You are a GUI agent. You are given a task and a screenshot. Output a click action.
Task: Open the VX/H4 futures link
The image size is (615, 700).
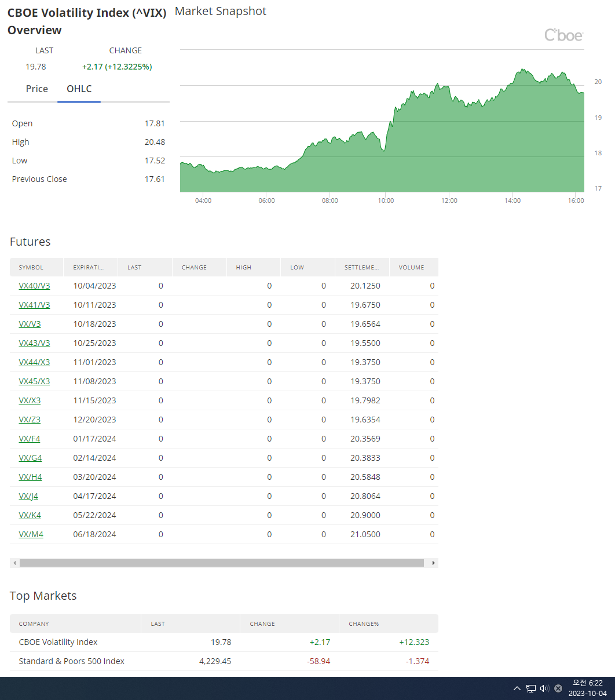tap(30, 477)
